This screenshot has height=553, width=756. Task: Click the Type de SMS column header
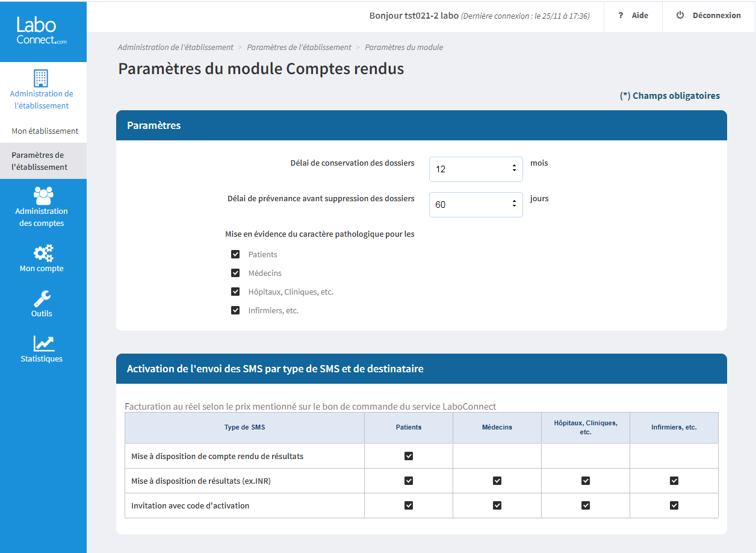[244, 428]
